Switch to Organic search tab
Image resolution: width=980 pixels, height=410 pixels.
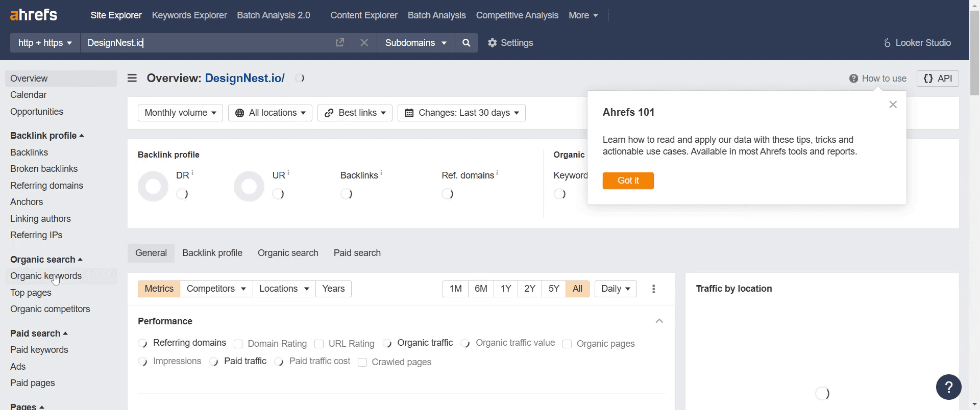[288, 253]
